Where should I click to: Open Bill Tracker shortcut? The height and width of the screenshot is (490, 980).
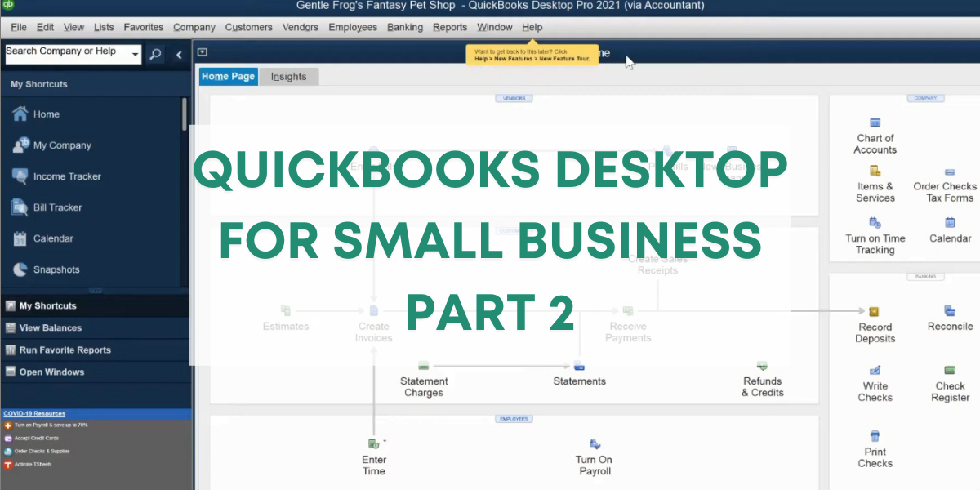[47, 207]
